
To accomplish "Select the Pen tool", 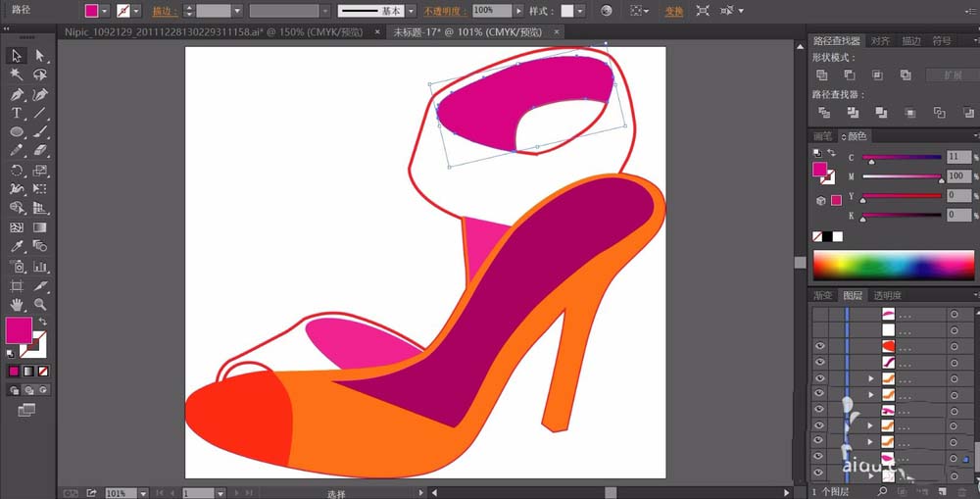I will (17, 95).
